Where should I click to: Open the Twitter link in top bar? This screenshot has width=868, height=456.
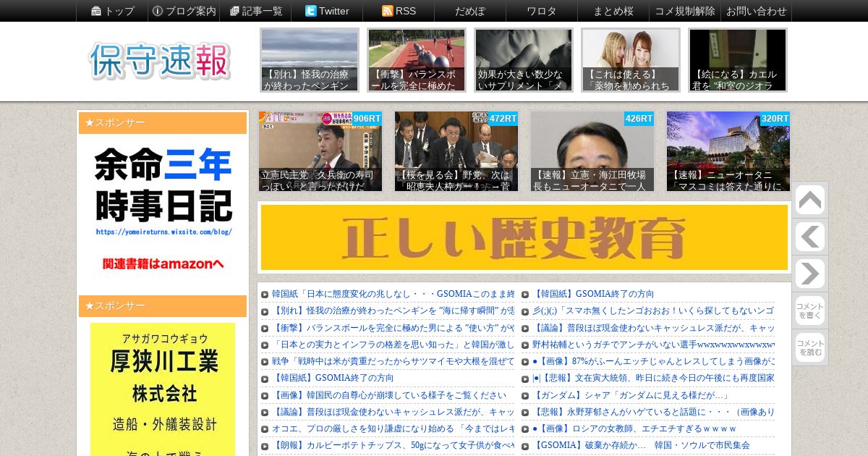pyautogui.click(x=327, y=11)
